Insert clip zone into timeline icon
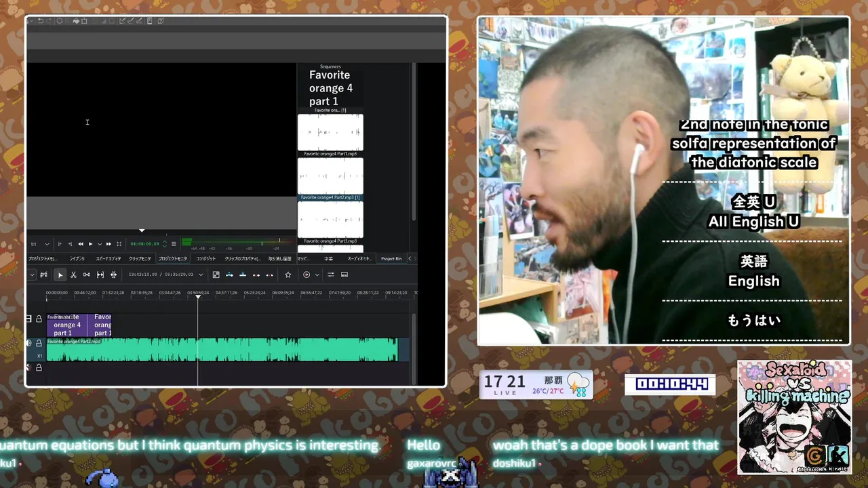 click(x=229, y=274)
